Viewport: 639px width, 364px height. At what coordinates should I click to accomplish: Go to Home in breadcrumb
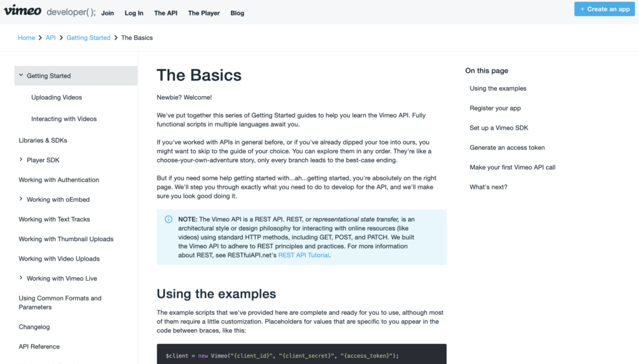pos(26,38)
